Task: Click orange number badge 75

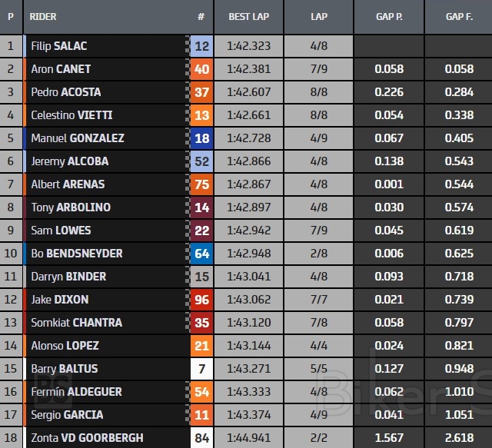Action: [x=202, y=184]
